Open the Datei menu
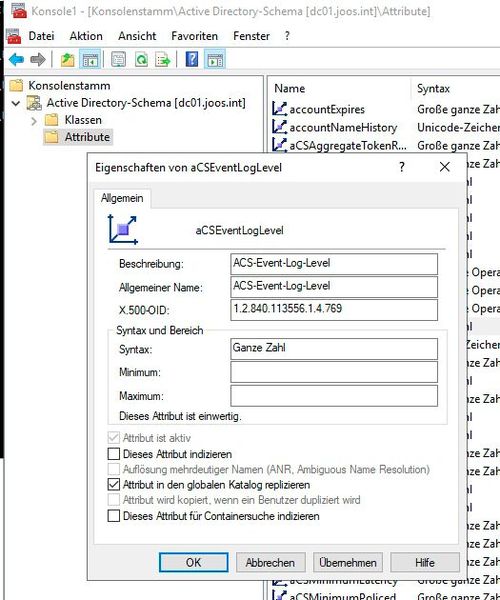 coord(41,36)
